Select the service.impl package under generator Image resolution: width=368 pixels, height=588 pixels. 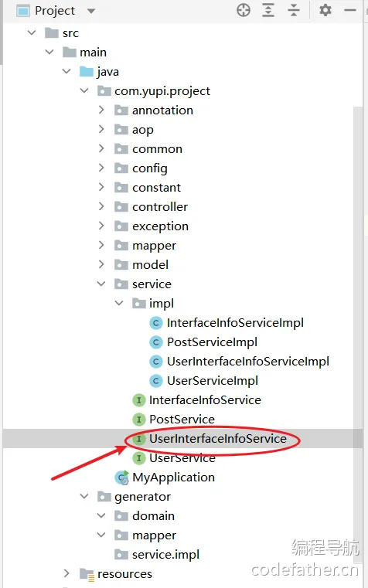[x=165, y=555]
